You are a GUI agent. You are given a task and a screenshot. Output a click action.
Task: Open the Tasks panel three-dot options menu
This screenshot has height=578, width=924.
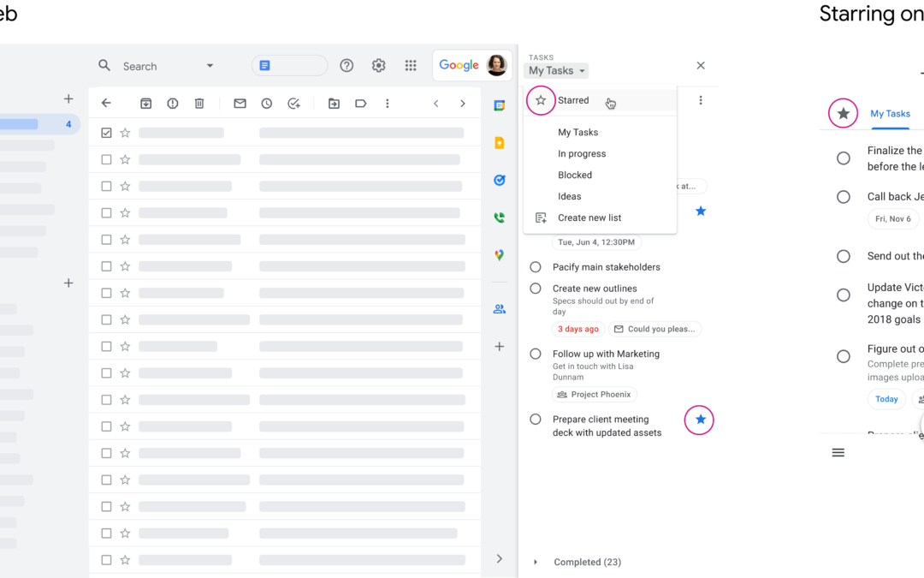click(x=701, y=100)
